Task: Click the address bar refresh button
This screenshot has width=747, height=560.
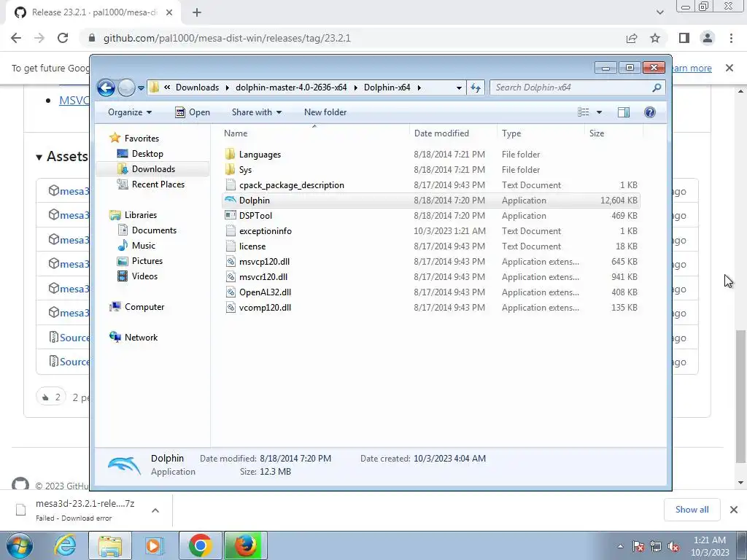Action: coord(476,87)
